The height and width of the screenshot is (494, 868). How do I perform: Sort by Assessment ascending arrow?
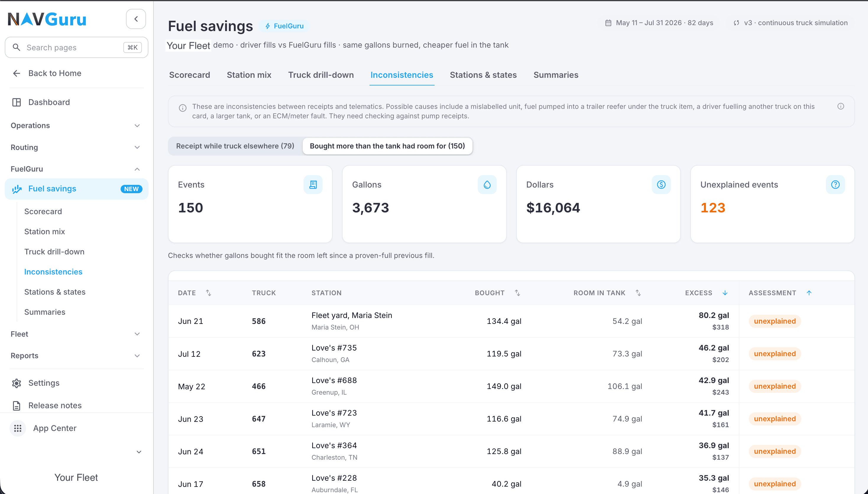pyautogui.click(x=809, y=293)
